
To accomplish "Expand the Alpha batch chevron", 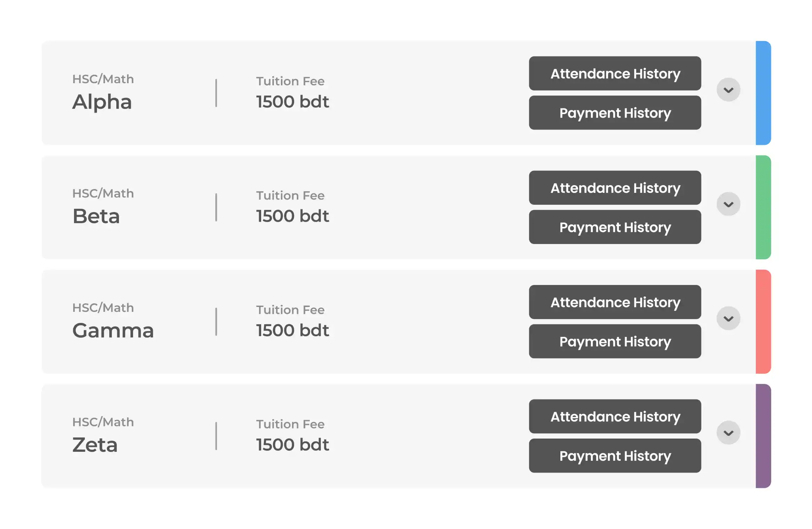I will [x=728, y=90].
